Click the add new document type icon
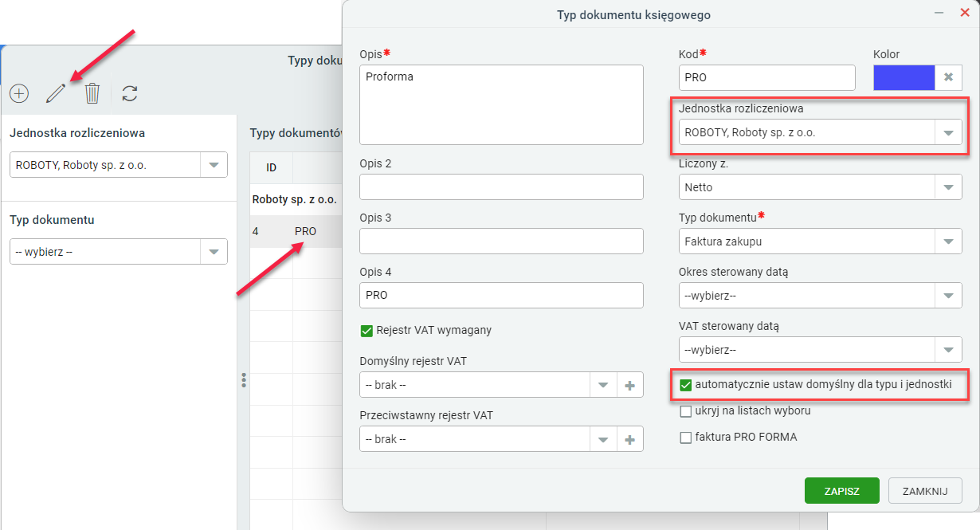The height and width of the screenshot is (530, 980). tap(19, 93)
